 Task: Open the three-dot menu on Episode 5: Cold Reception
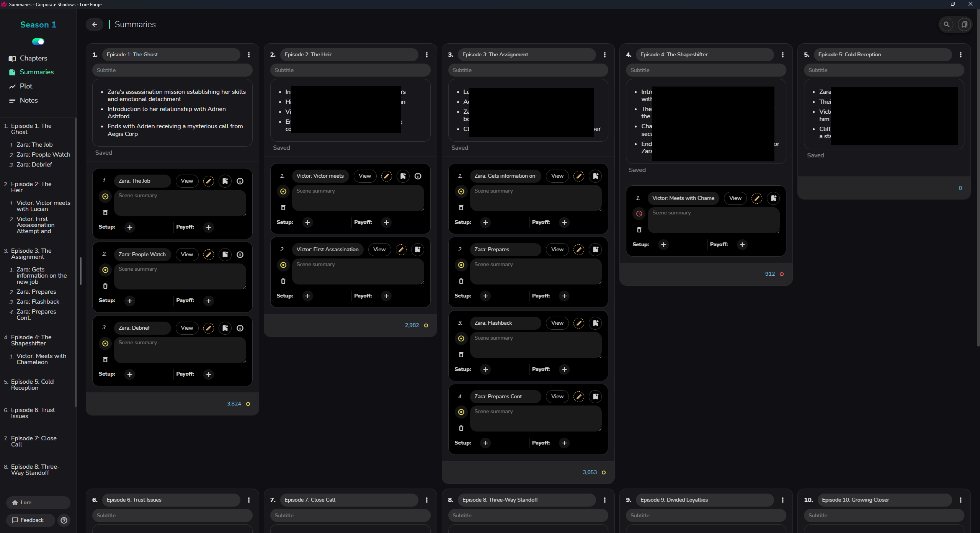click(960, 55)
